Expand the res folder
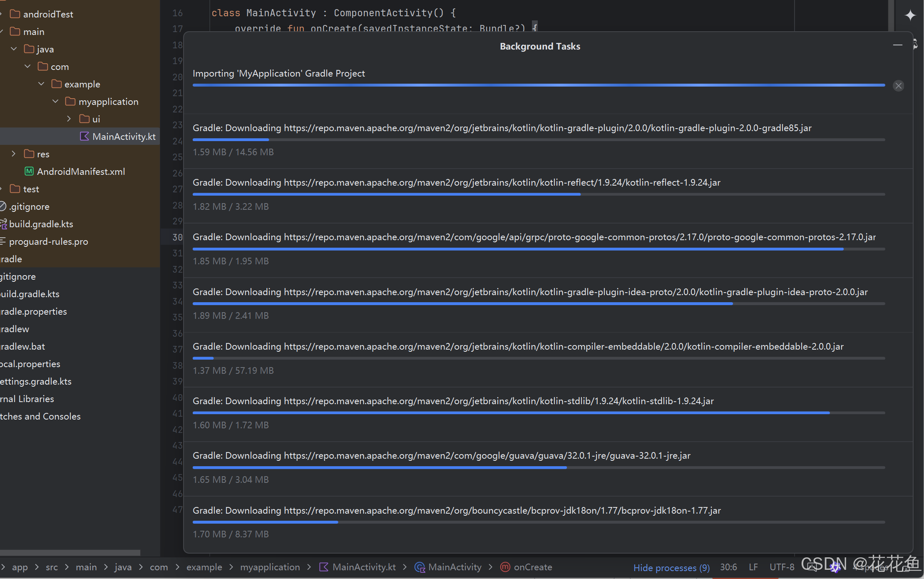This screenshot has width=924, height=579. [14, 154]
